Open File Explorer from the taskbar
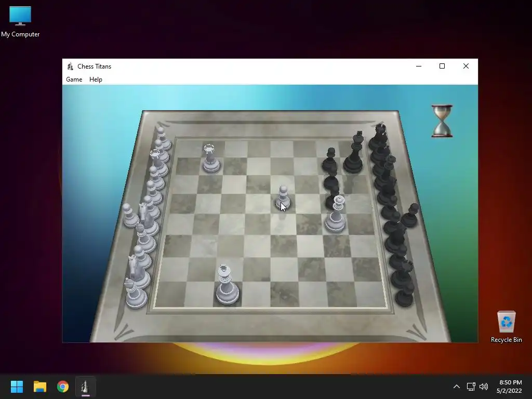 (39, 387)
